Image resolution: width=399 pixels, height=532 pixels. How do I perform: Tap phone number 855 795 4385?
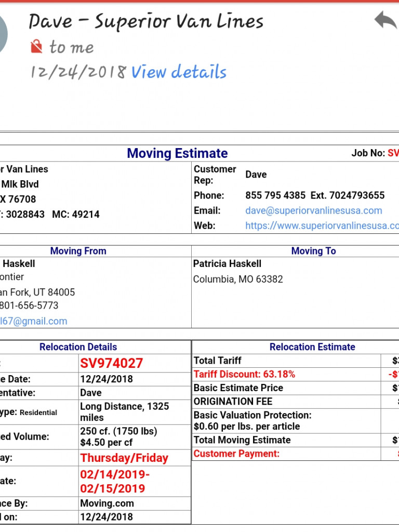coord(275,195)
